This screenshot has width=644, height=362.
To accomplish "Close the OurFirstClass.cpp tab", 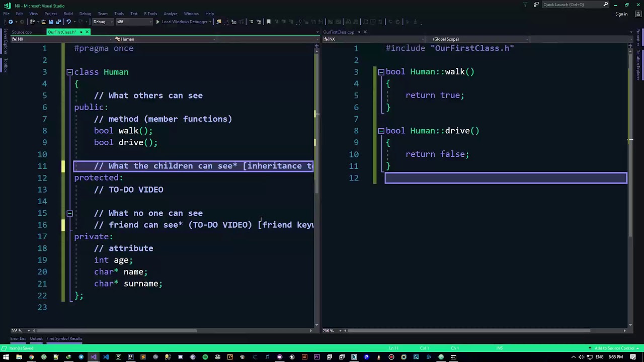I will tap(365, 32).
